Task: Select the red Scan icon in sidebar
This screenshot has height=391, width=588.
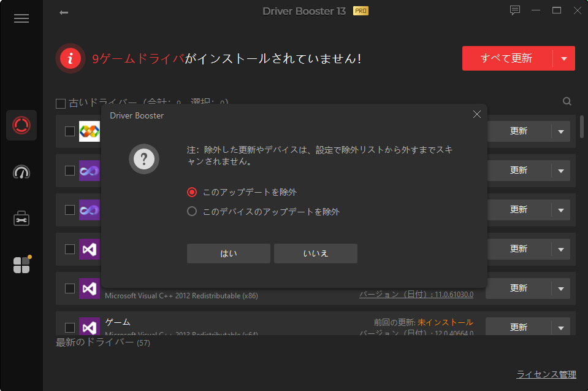Action: pos(21,125)
